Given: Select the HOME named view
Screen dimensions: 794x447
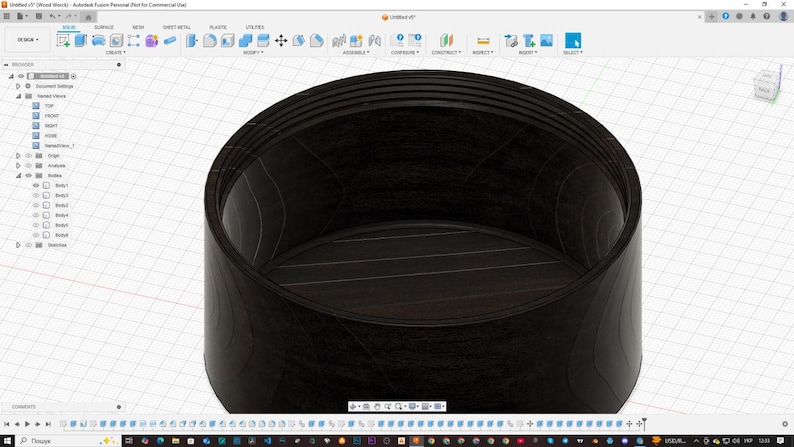Looking at the screenshot, I should click(51, 136).
